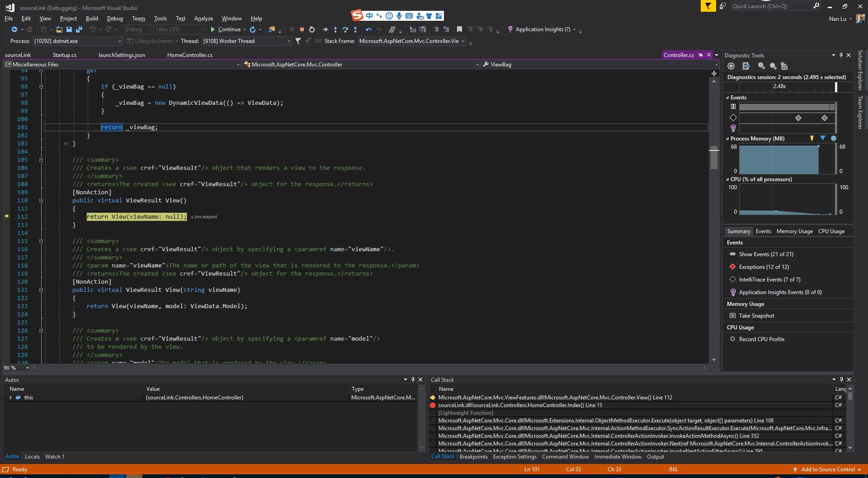Click the Step Over toolbar icon
The image size is (868, 478).
pos(345,29)
